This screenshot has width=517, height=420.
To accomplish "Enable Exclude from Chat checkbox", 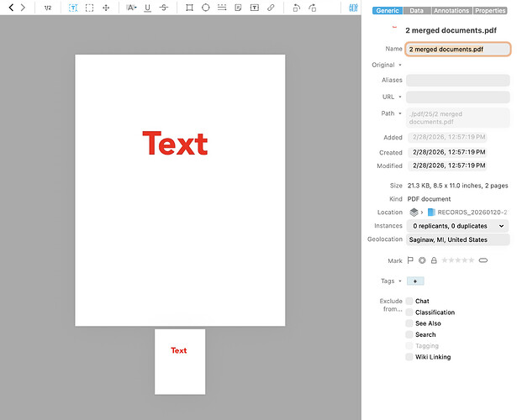I will (x=409, y=301).
